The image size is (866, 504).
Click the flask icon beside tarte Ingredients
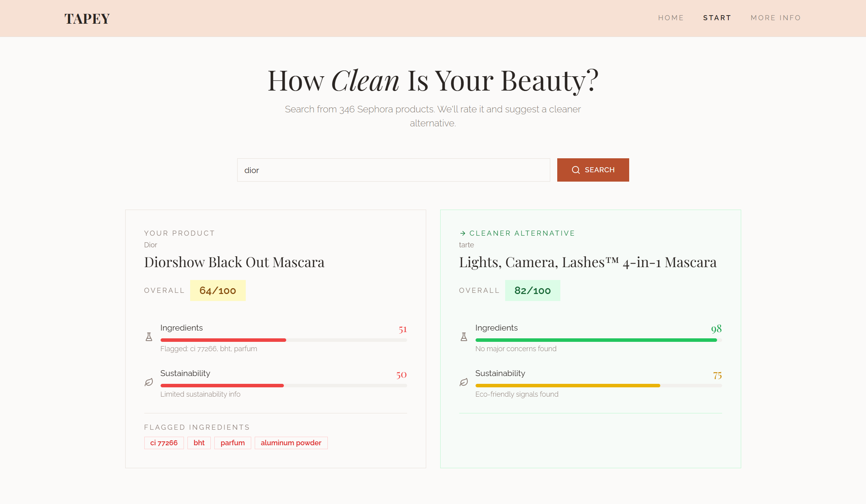pyautogui.click(x=464, y=337)
